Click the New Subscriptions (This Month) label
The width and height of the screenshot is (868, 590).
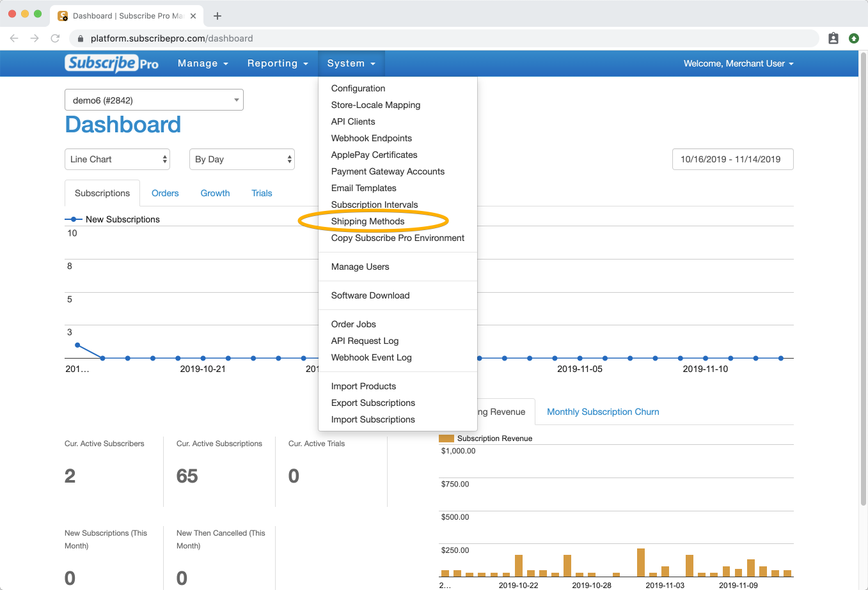(106, 540)
